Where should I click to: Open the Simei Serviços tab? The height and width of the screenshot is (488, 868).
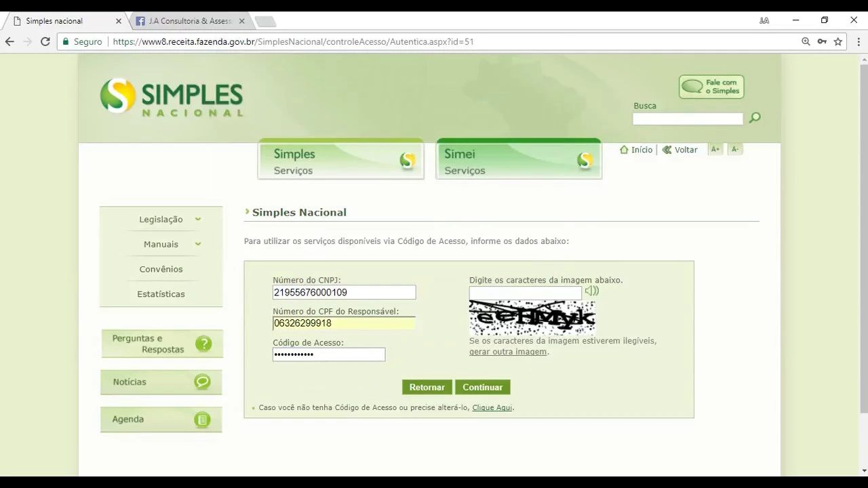point(519,160)
